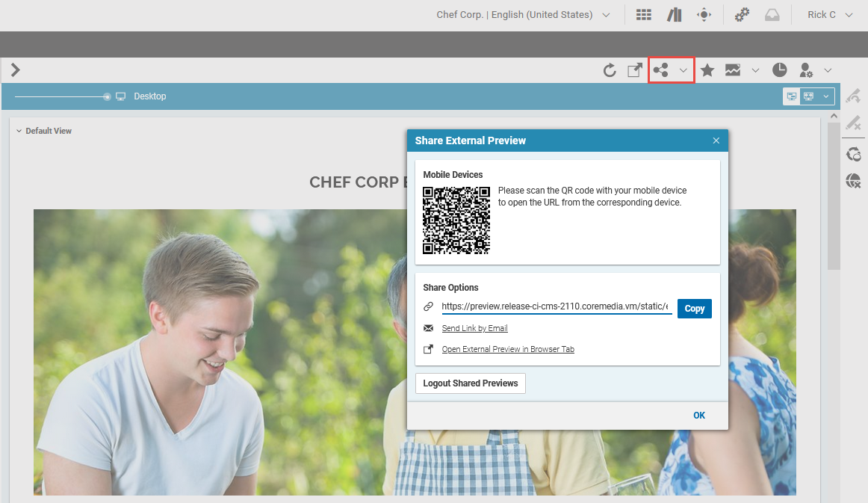Toggle the first preview display mode button
The width and height of the screenshot is (868, 503).
(791, 96)
